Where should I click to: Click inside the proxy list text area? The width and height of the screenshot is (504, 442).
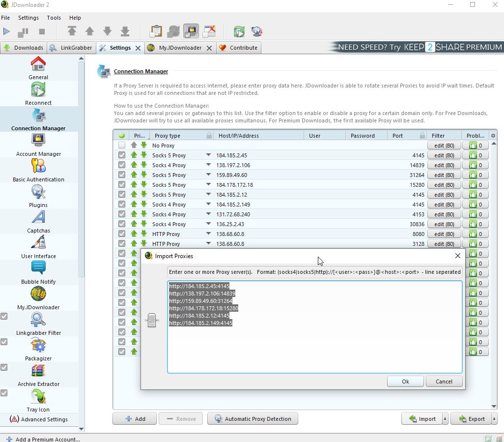click(x=314, y=349)
